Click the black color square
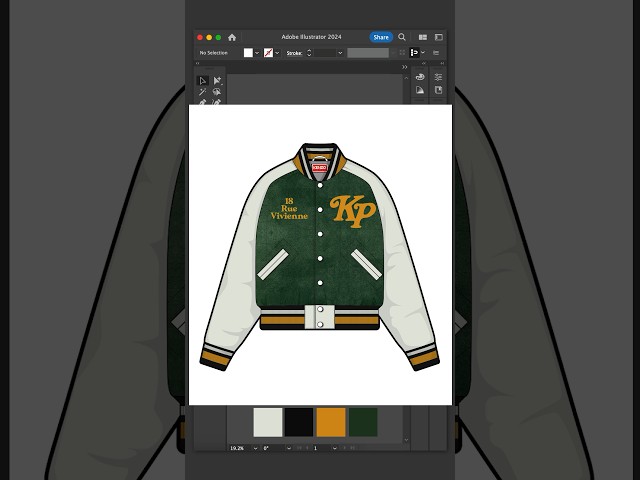The width and height of the screenshot is (640, 480). coord(299,422)
